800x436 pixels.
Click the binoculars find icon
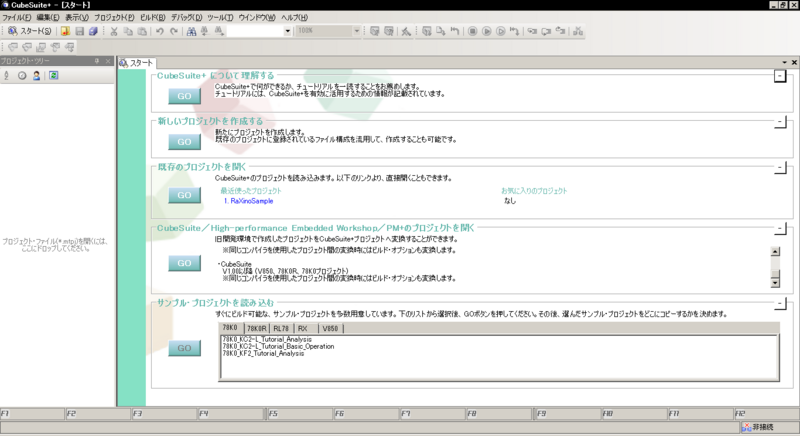[x=191, y=31]
